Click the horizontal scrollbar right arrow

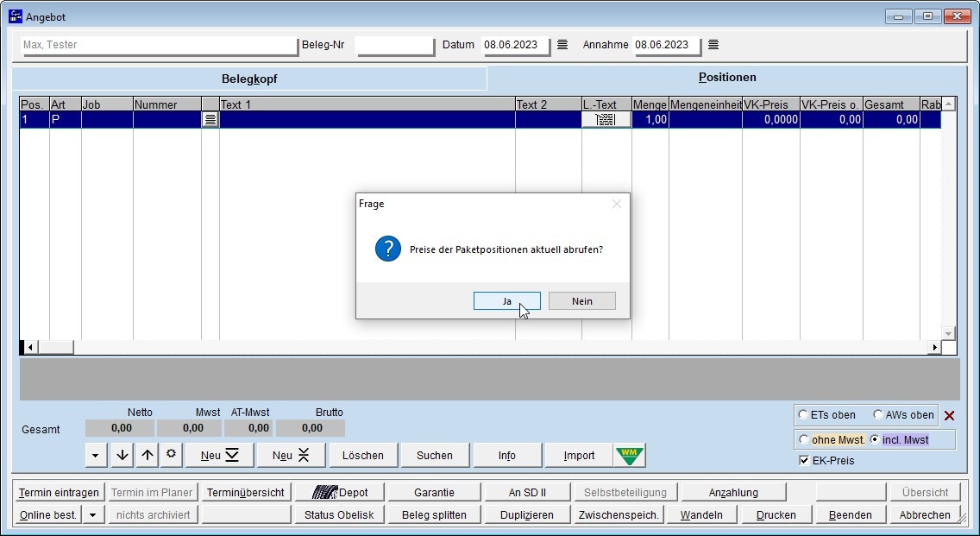[934, 347]
